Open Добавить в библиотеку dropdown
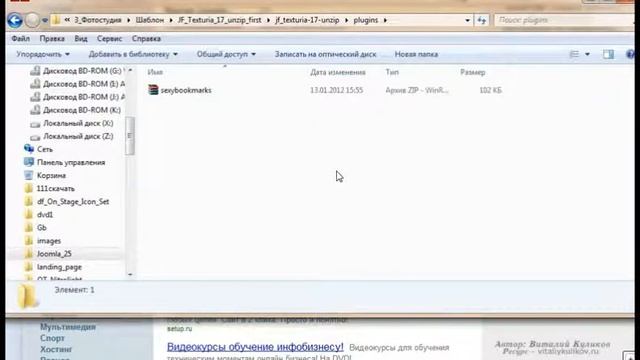Viewport: 640px width, 360px height. pyautogui.click(x=133, y=54)
